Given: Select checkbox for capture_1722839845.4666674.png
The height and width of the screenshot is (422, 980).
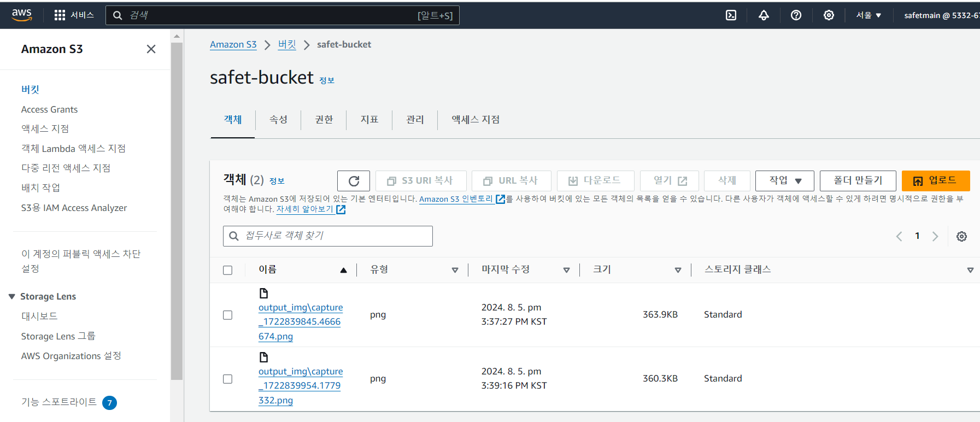Looking at the screenshot, I should tap(228, 315).
